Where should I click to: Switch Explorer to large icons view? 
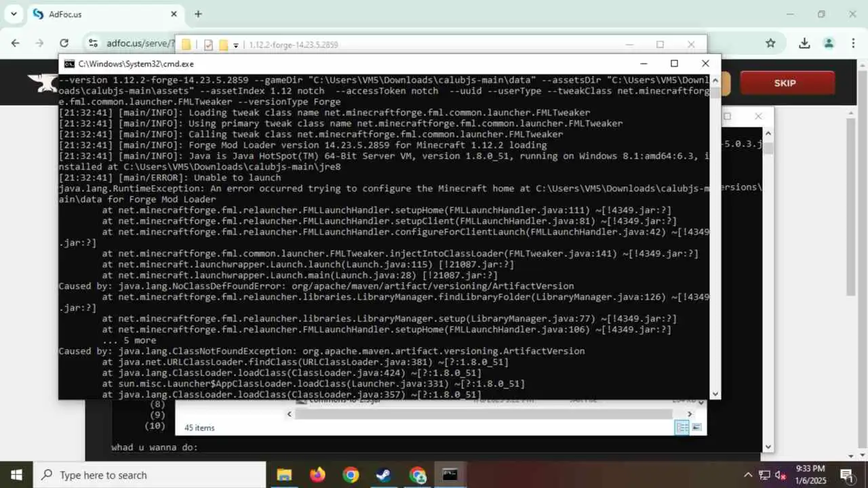(696, 428)
